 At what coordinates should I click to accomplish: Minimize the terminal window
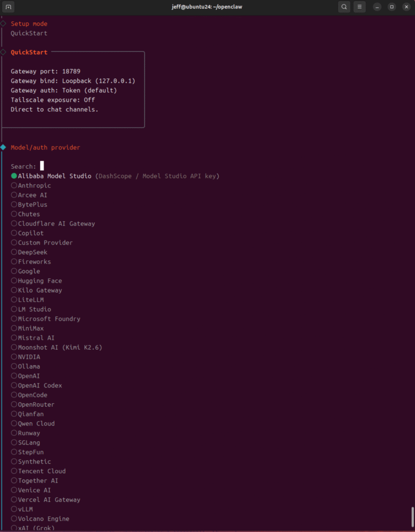click(x=377, y=7)
